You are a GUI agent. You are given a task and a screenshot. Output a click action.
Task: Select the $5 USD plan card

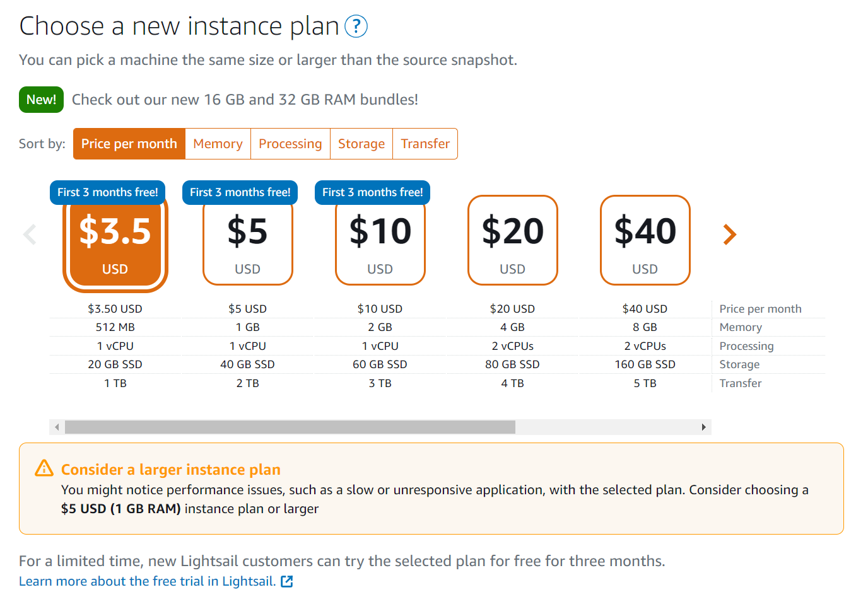tap(248, 240)
